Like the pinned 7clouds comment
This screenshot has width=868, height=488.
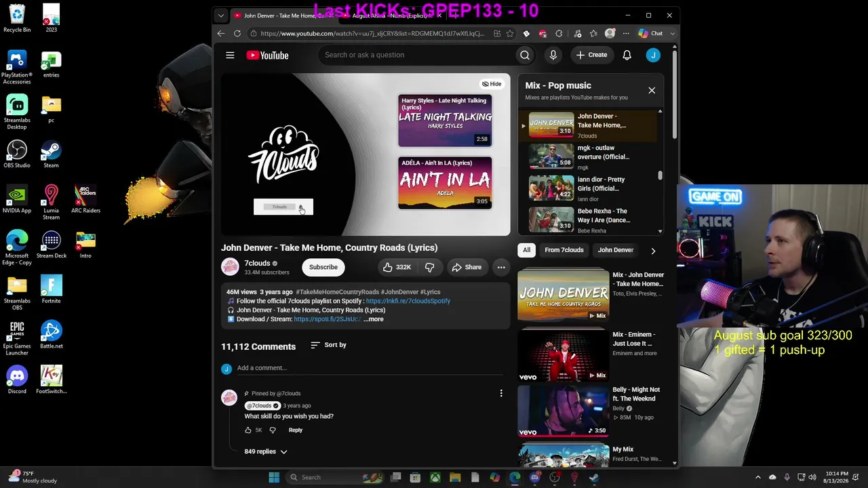click(x=248, y=430)
